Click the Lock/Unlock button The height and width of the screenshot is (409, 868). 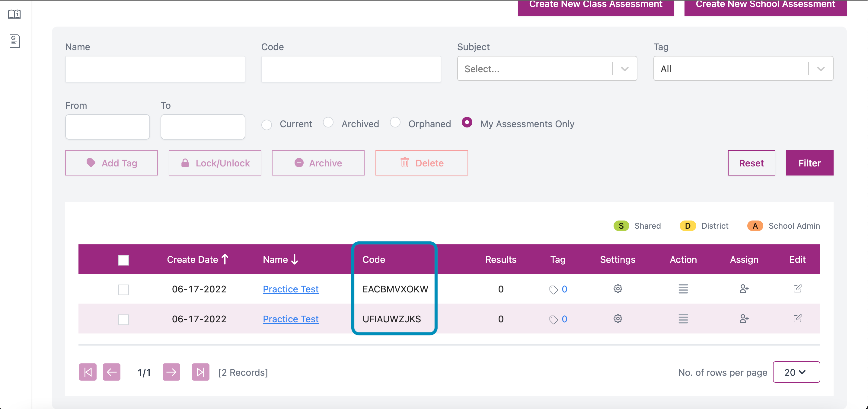[215, 163]
